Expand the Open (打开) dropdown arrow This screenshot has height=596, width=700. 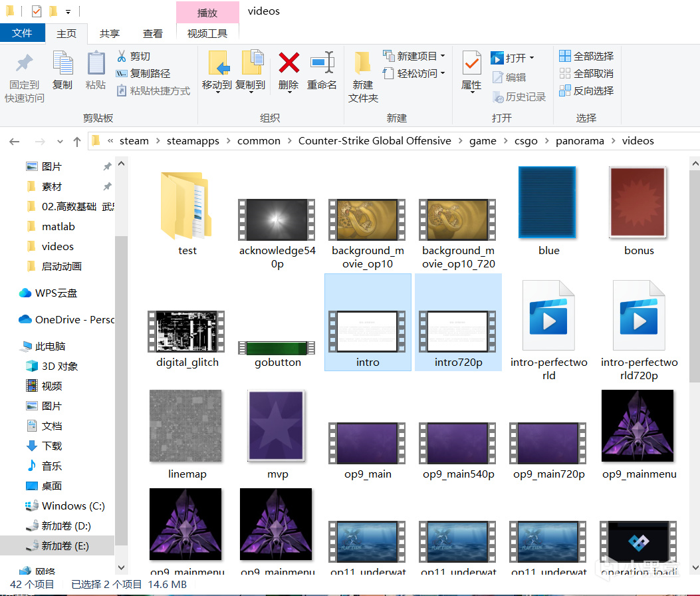(x=532, y=58)
